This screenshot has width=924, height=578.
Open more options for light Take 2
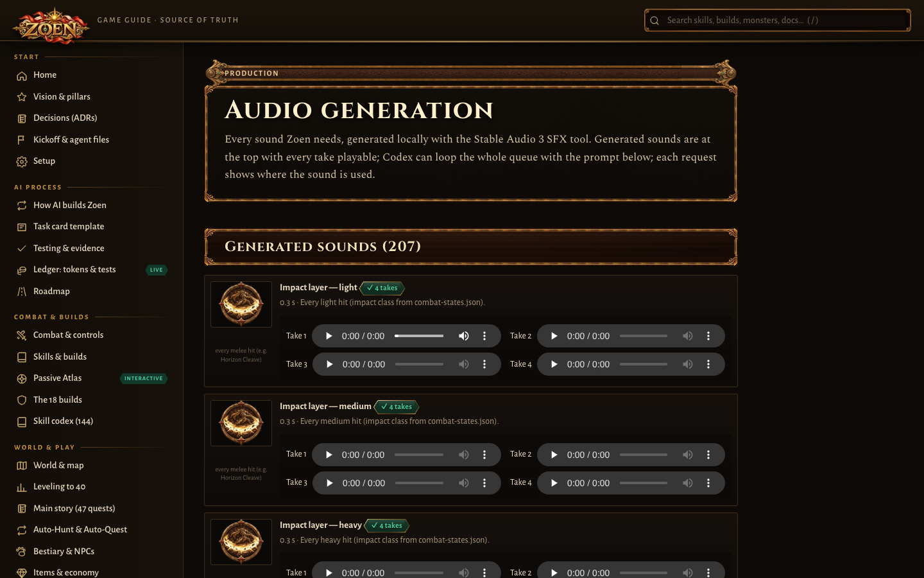pyautogui.click(x=708, y=336)
